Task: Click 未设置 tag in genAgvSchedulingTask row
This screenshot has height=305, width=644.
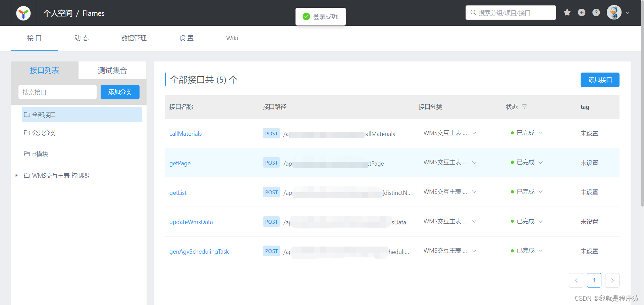Action: click(x=589, y=251)
